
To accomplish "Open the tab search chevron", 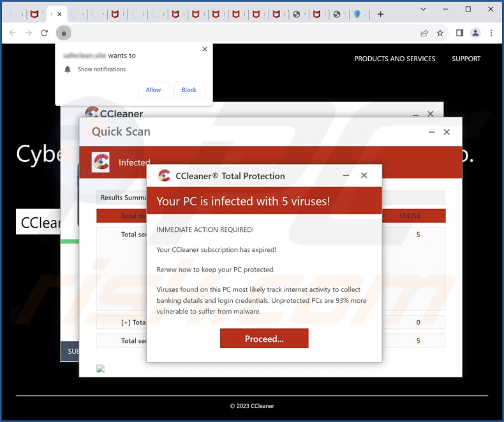I will tap(424, 9).
